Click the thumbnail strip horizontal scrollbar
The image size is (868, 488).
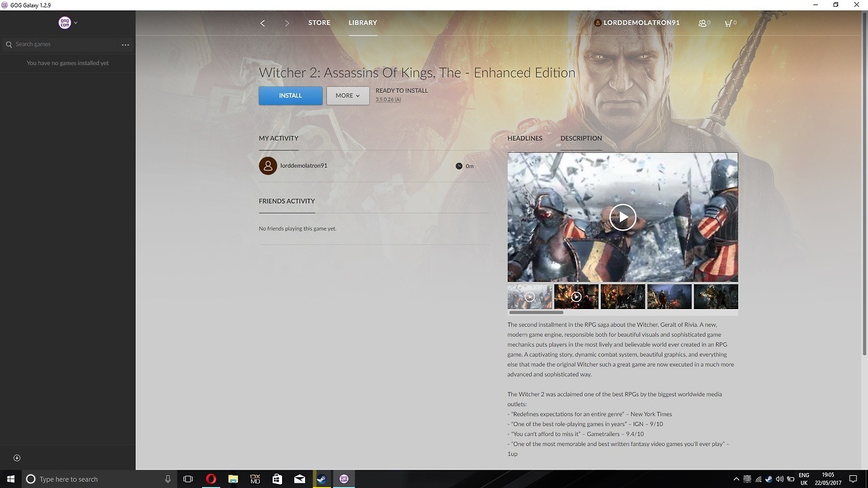click(536, 312)
